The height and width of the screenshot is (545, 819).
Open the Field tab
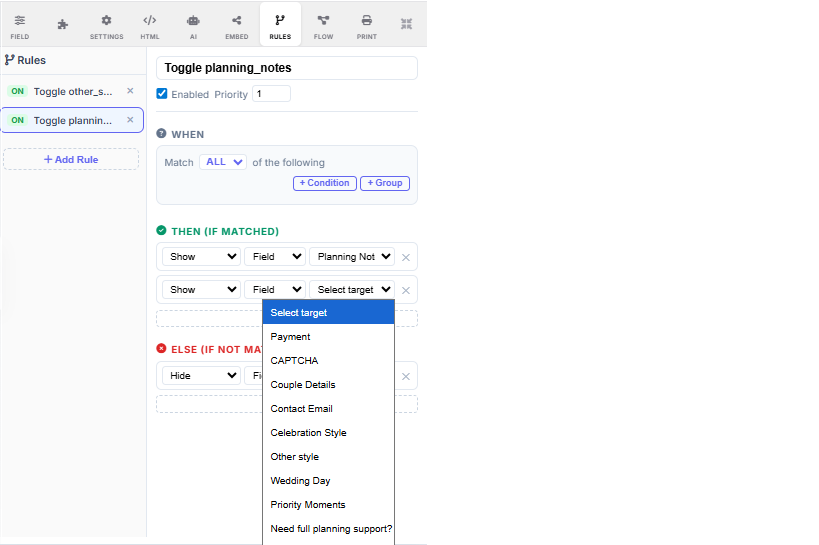pos(20,26)
